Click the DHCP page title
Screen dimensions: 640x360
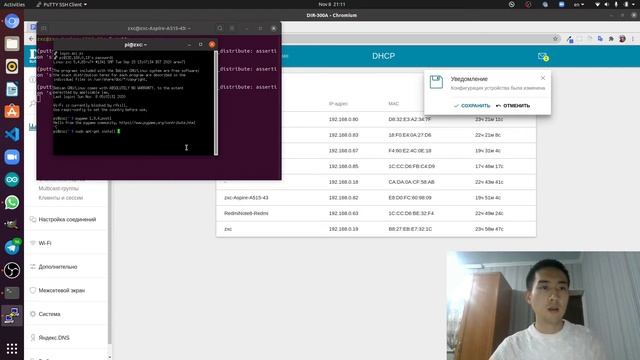pyautogui.click(x=383, y=56)
